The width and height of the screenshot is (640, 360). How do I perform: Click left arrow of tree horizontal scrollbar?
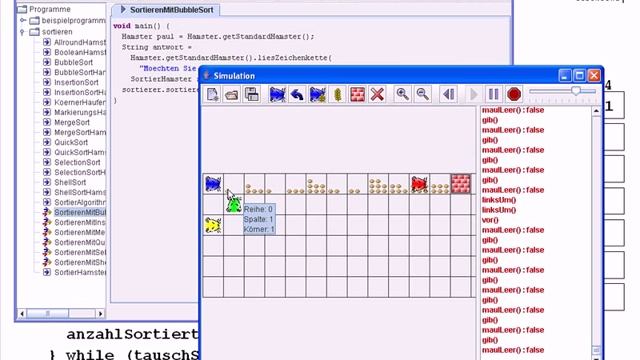coord(22,313)
